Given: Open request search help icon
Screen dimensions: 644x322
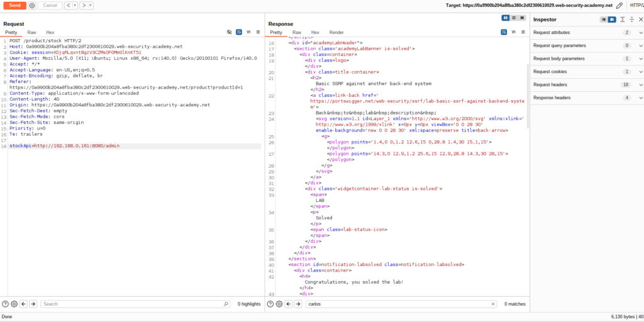Looking at the screenshot, I should [x=6, y=304].
